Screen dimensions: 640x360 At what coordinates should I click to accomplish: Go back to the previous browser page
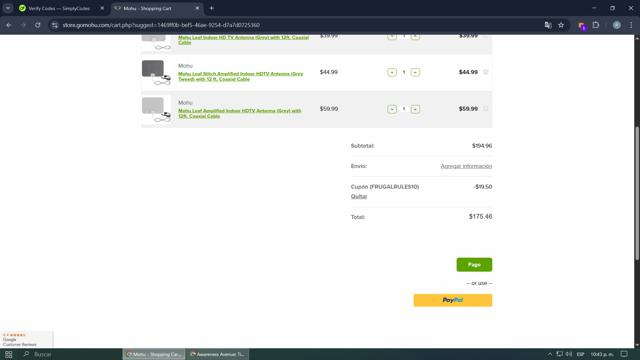9,25
